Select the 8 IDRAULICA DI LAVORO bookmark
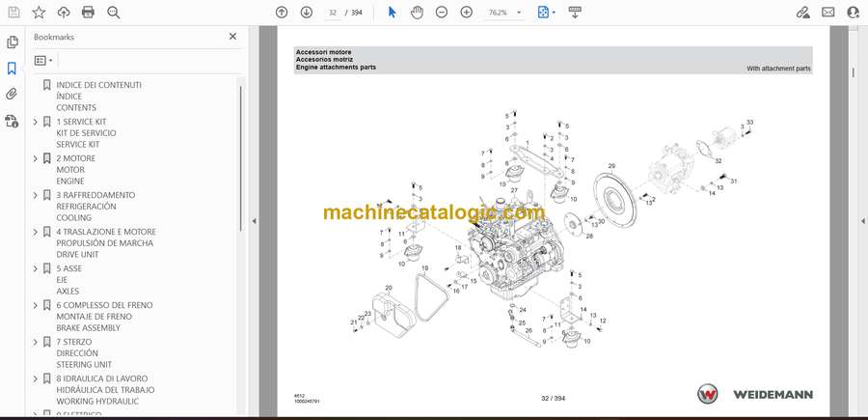The height and width of the screenshot is (420, 868). [x=105, y=389]
